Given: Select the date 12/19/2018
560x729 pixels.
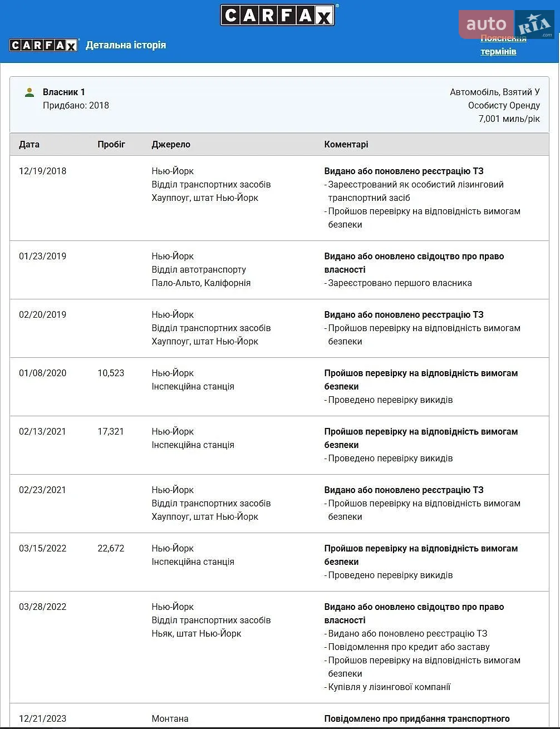Looking at the screenshot, I should [42, 171].
